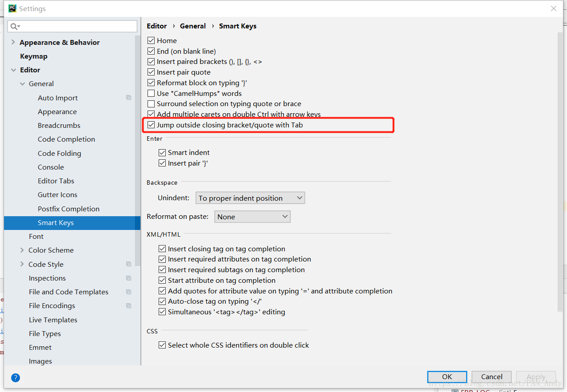The height and width of the screenshot is (392, 567).
Task: Enable Use "CamelHumps" words checkbox
Action: coord(151,93)
